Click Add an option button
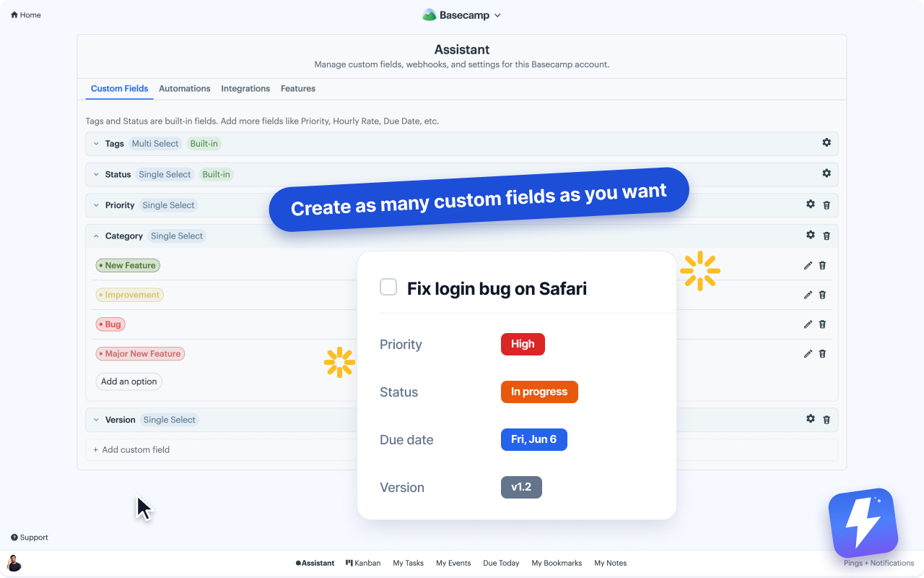 click(x=129, y=381)
